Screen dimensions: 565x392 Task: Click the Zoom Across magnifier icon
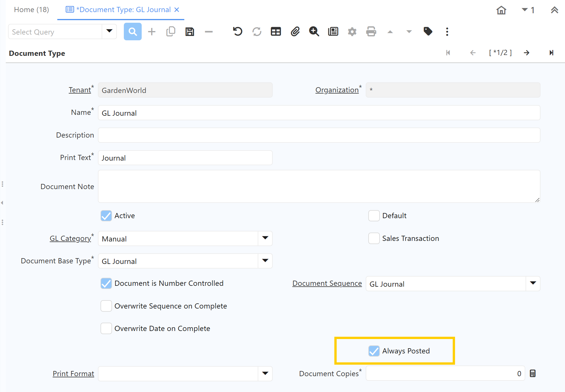point(314,32)
